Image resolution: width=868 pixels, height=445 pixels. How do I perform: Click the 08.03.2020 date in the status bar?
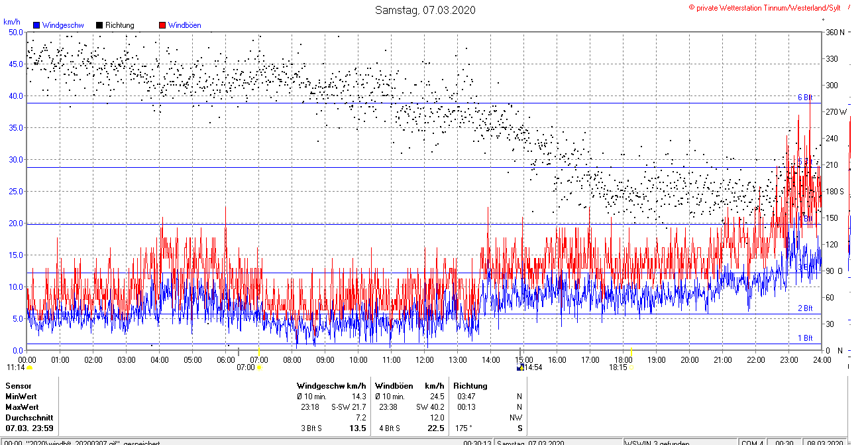pyautogui.click(x=825, y=443)
